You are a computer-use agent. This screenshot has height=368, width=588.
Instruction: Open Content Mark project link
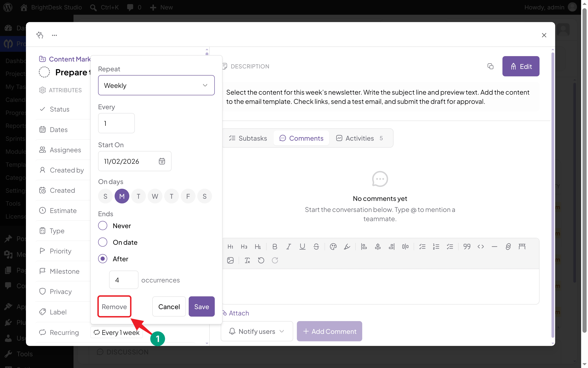pyautogui.click(x=65, y=59)
